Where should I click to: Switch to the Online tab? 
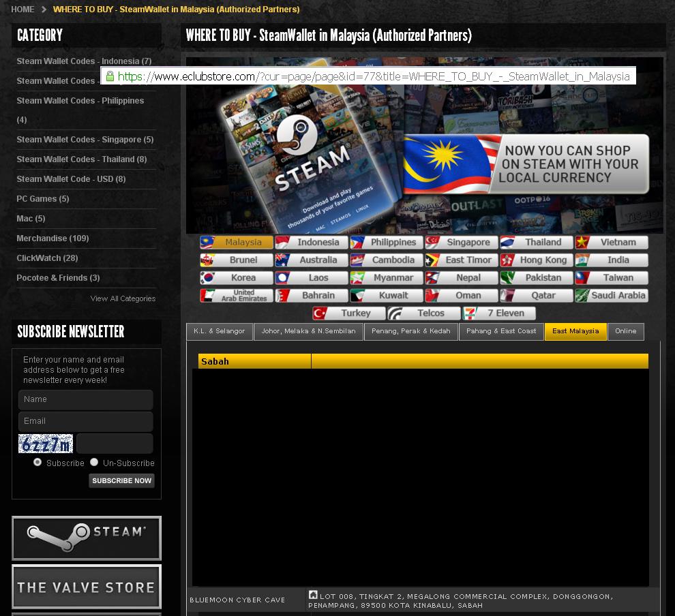(x=626, y=331)
